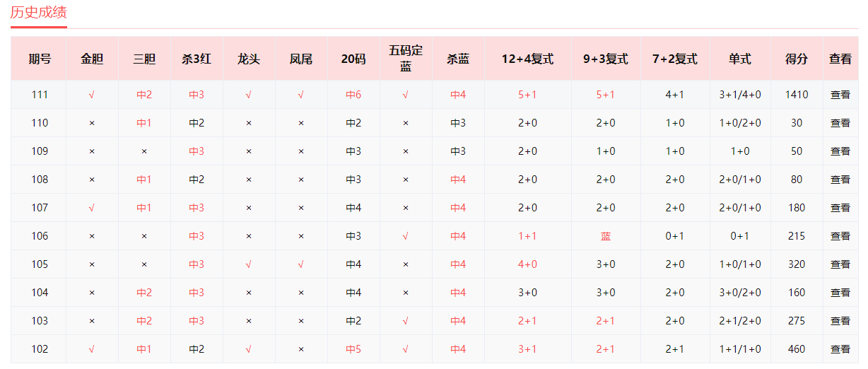This screenshot has height=369, width=868.
Task: Click score 1410 in period 111 row
Action: pos(797,95)
